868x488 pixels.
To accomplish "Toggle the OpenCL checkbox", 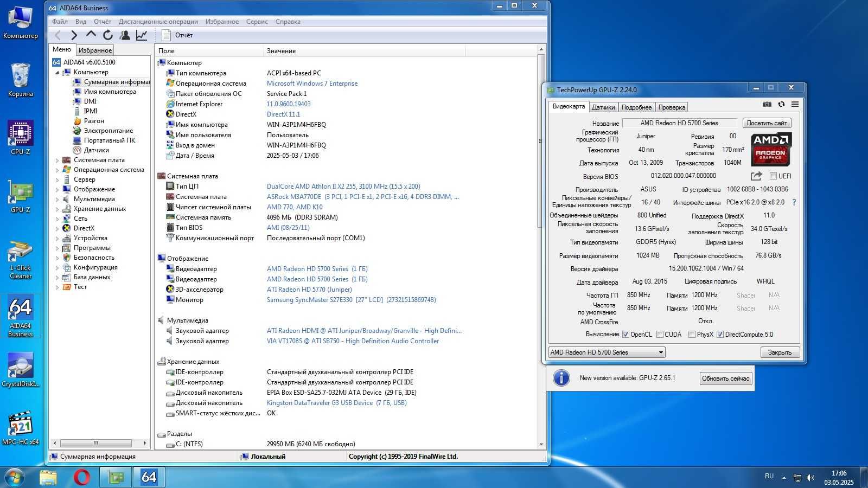I will [626, 335].
